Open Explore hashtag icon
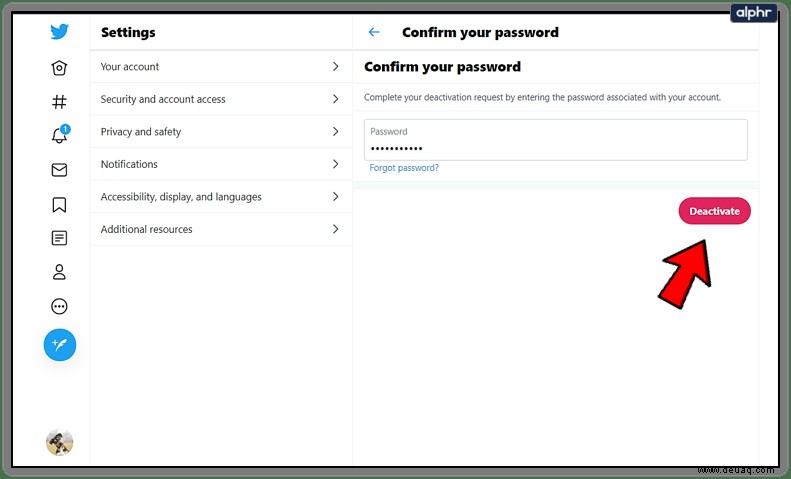Image resolution: width=791 pixels, height=479 pixels. [59, 102]
